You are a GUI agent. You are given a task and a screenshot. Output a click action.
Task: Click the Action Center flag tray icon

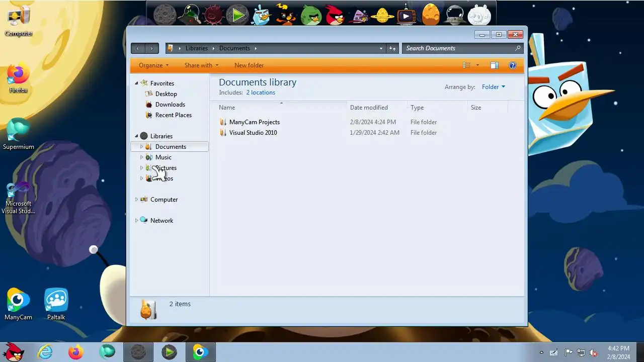click(568, 352)
